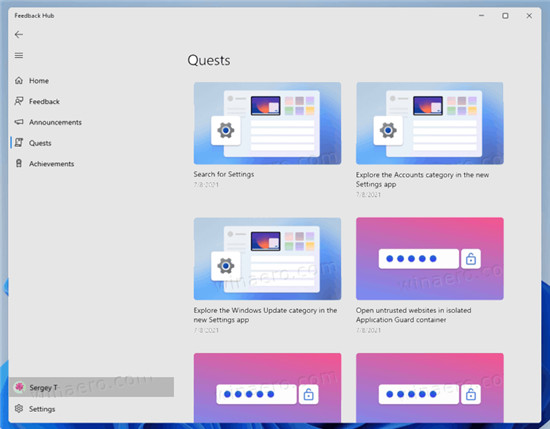Click the Announcements megaphone icon
Screen dimensions: 550x429
(19, 122)
